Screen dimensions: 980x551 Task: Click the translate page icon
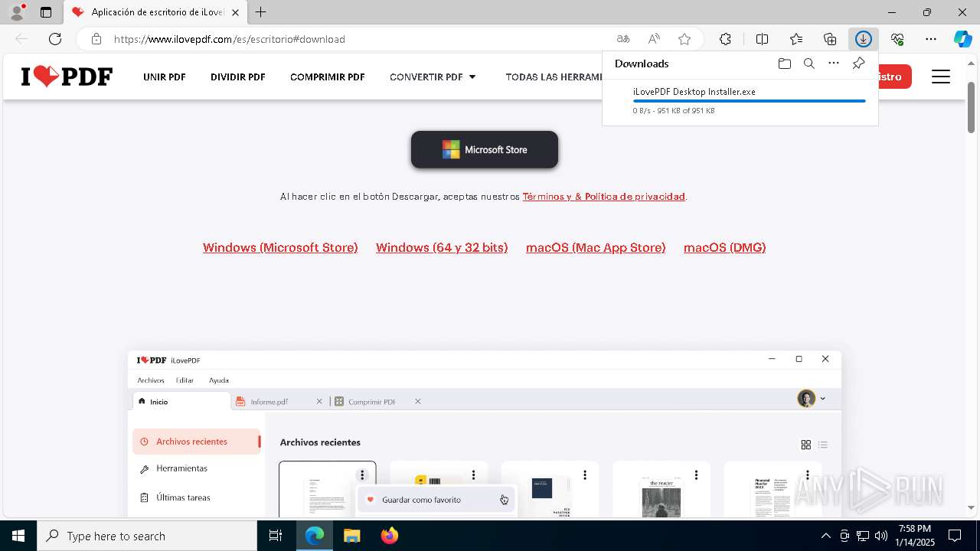(x=623, y=39)
